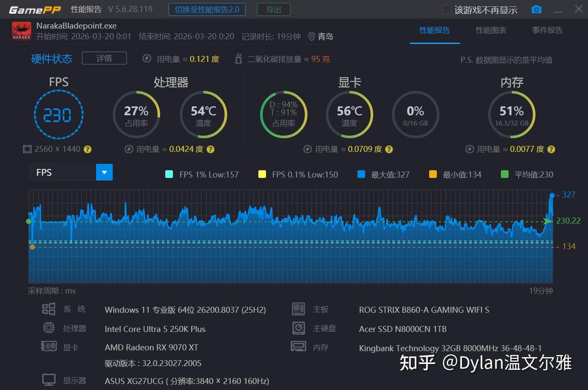Image resolution: width=588 pixels, height=390 pixels.
Task: Click the 处理器 chip icon
Action: tap(49, 328)
